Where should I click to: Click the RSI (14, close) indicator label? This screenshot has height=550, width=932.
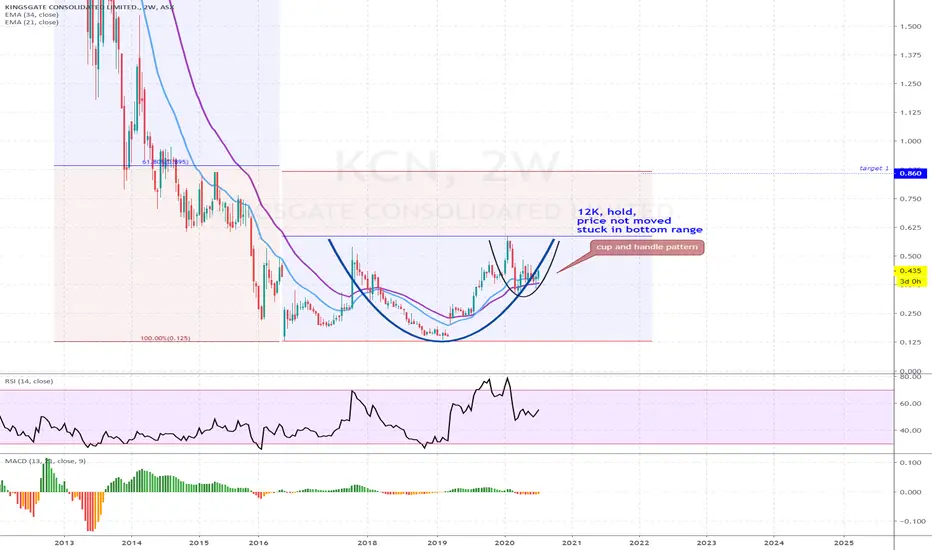coord(29,381)
